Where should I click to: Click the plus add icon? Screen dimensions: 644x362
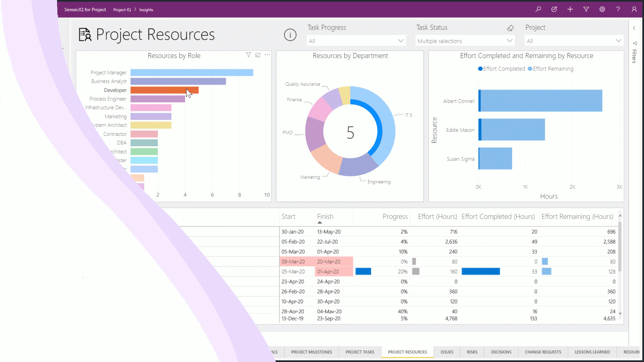pos(570,9)
